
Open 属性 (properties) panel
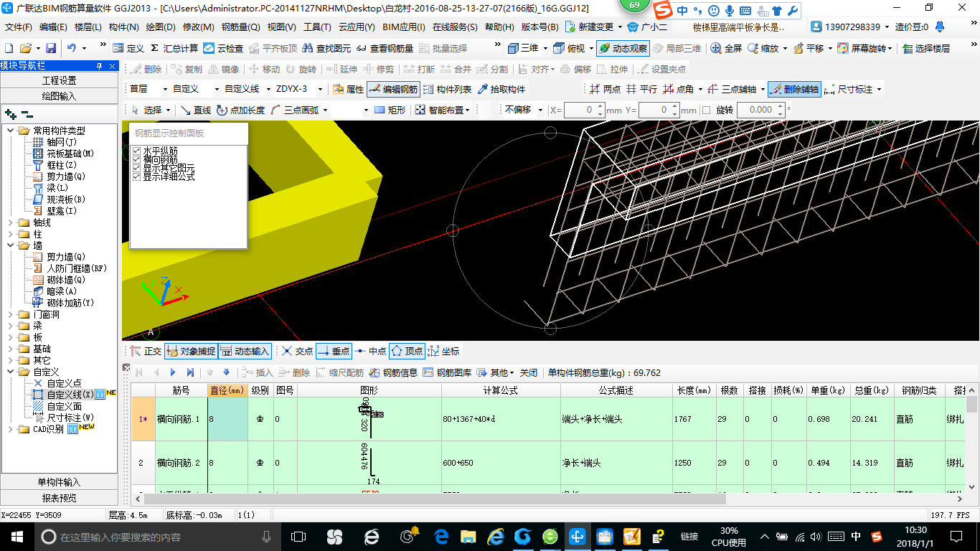pos(348,89)
